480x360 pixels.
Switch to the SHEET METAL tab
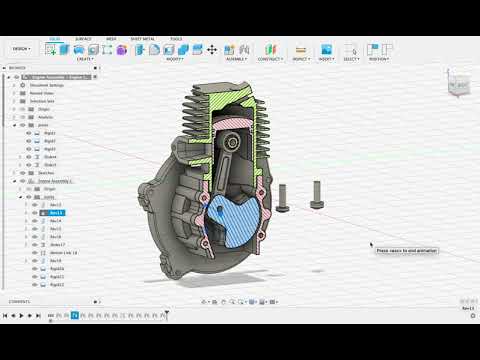pos(143,39)
